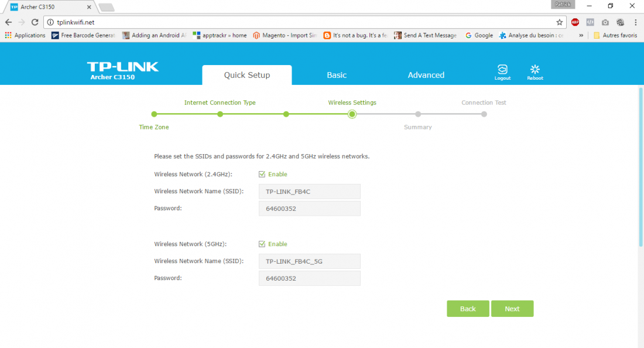Viewport: 644px width, 348px height.
Task: Reload the page with the refresh icon
Action: point(35,22)
